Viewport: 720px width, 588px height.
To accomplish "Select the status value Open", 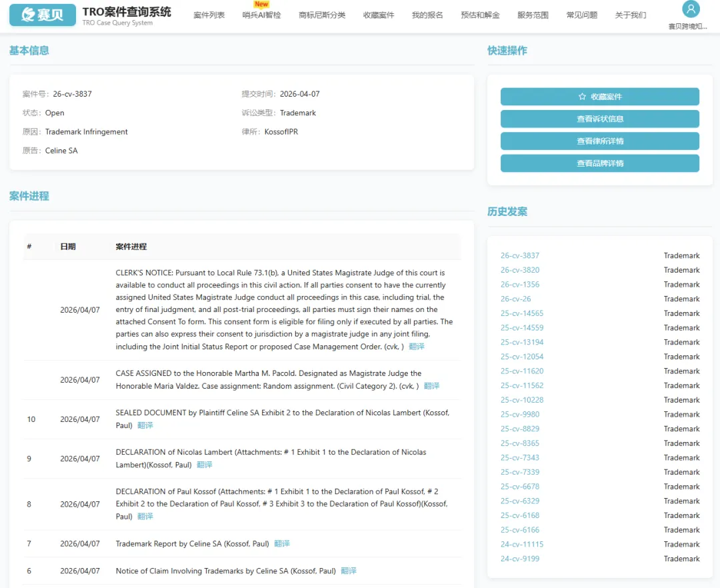I will click(55, 113).
